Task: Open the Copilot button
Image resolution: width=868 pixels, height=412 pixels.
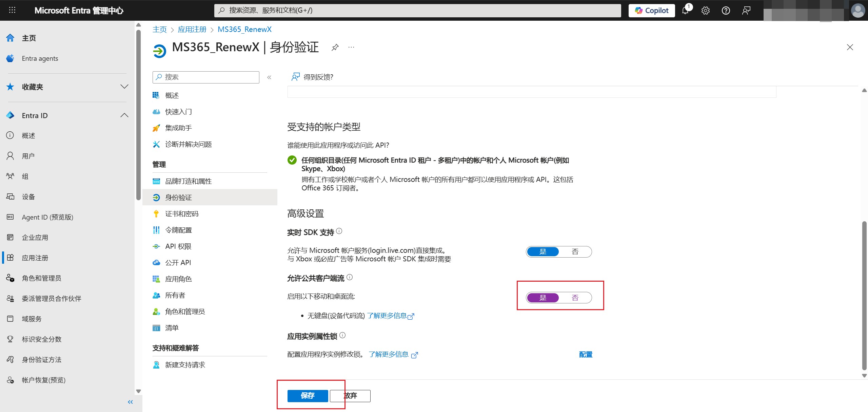Action: (x=652, y=11)
